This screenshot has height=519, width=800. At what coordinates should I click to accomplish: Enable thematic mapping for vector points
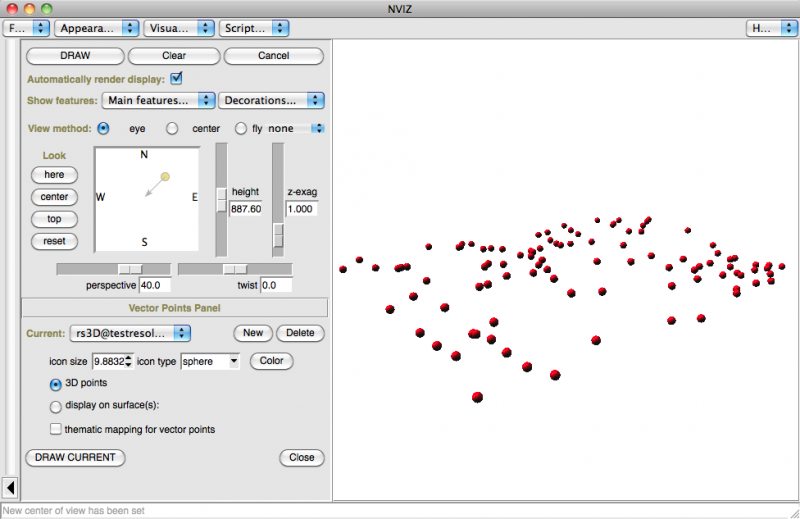(x=56, y=429)
